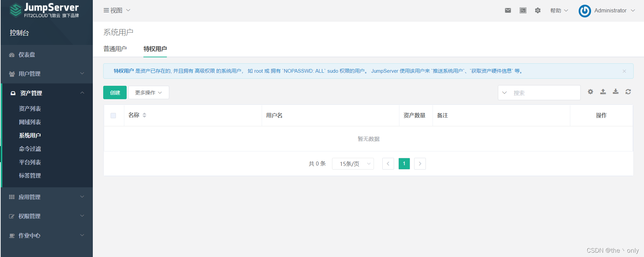Click the export download icon
This screenshot has width=644, height=257.
616,92
